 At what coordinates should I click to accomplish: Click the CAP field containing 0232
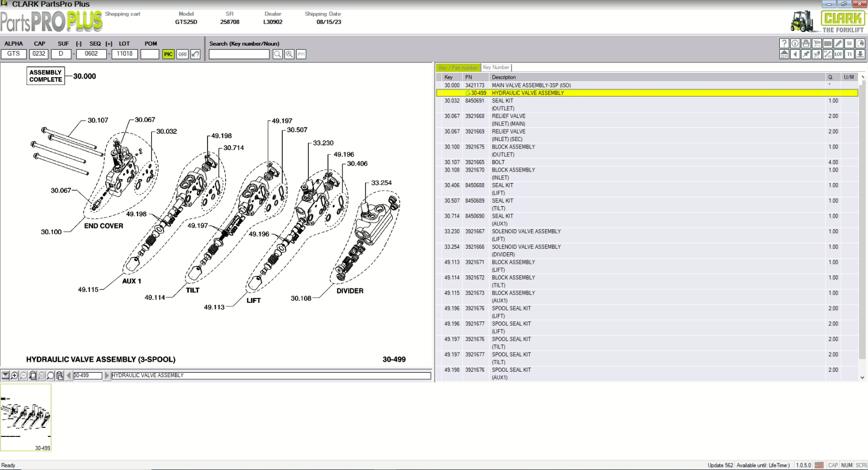39,54
